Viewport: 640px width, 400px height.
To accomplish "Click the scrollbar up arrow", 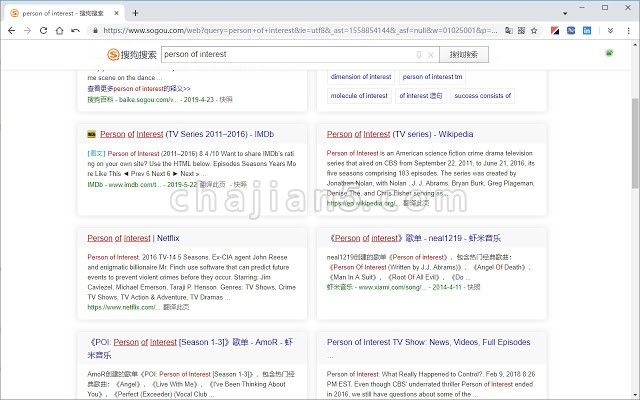I will (x=635, y=44).
